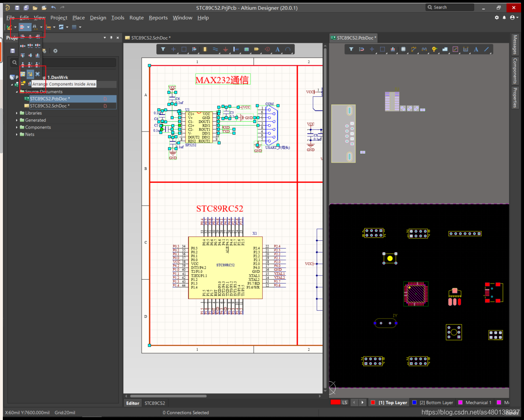This screenshot has height=420, width=524.
Task: Expand the Nets folder
Action: pyautogui.click(x=17, y=134)
